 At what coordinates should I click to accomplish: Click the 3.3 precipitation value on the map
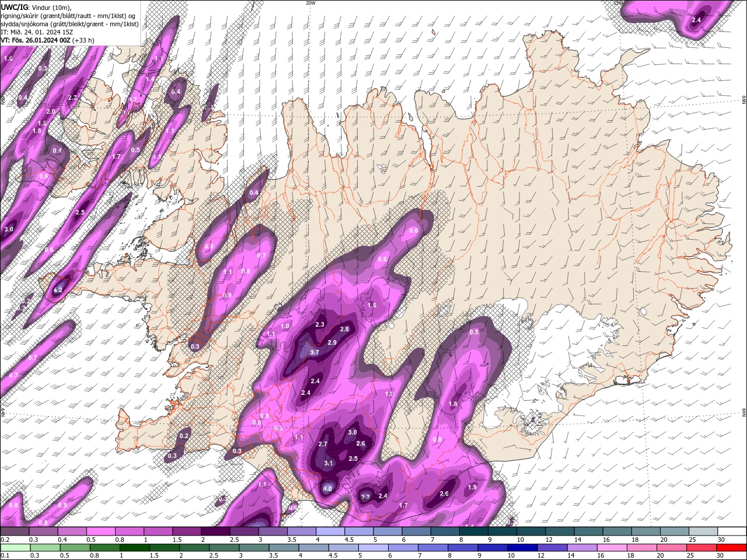coord(365,497)
